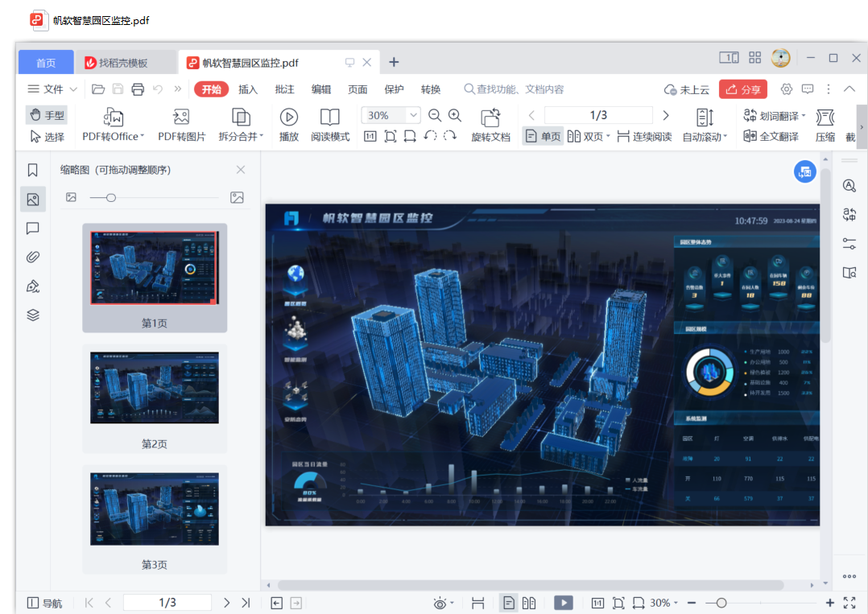Enable continuous reading mode
Image resolution: width=868 pixels, height=614 pixels.
(x=644, y=136)
